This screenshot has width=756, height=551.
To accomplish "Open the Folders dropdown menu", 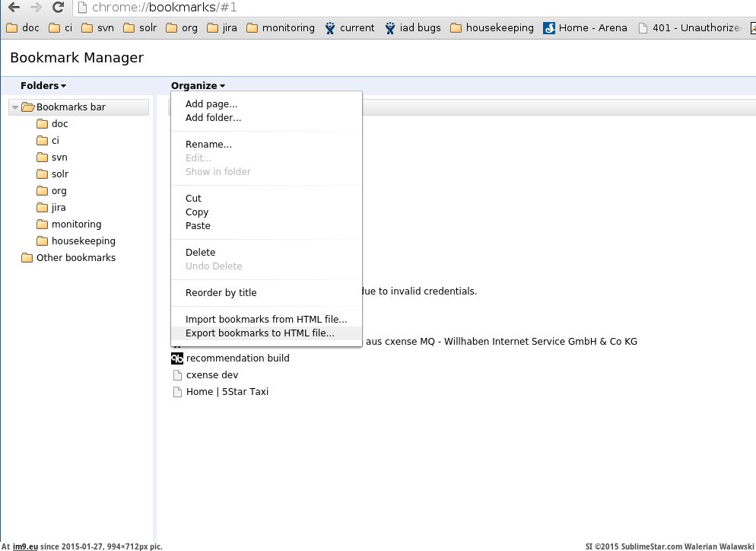I will (x=43, y=86).
